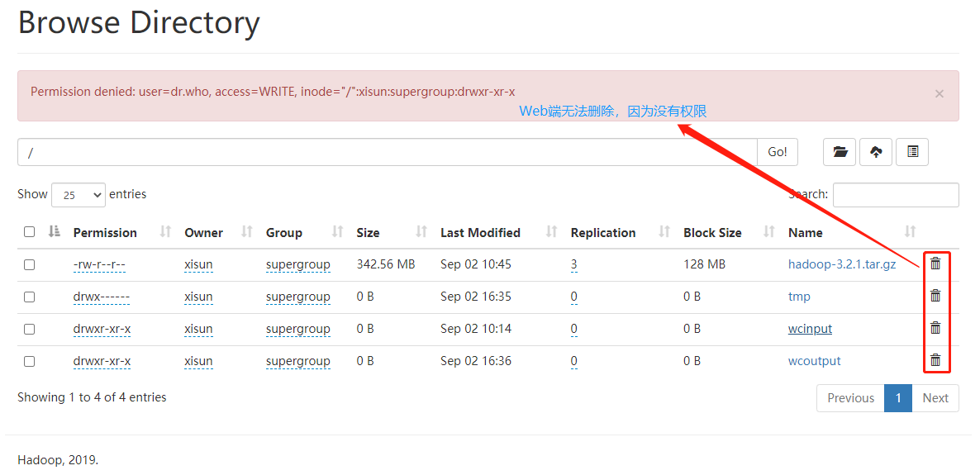Dismiss the Permission denied alert

(939, 94)
